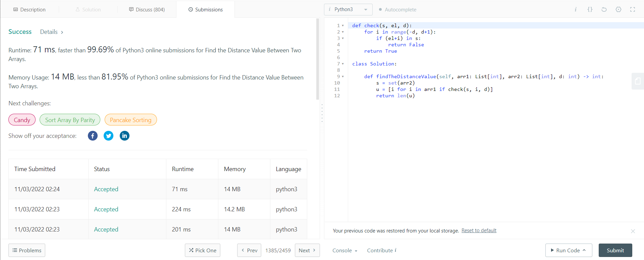Open the Candy challenge
The image size is (644, 260).
[22, 120]
